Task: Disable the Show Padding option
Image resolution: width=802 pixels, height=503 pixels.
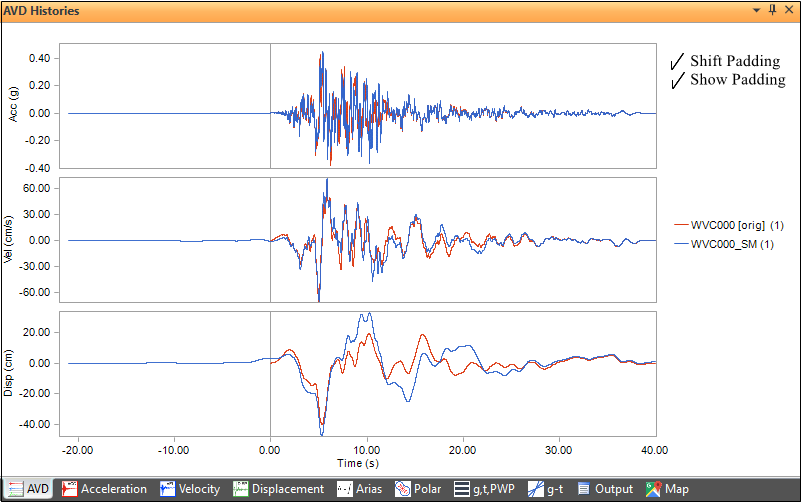Action: (x=677, y=80)
